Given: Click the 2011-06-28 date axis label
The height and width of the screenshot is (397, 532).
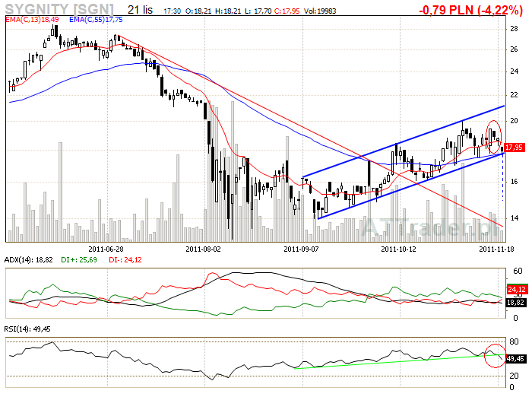Looking at the screenshot, I should (x=106, y=249).
